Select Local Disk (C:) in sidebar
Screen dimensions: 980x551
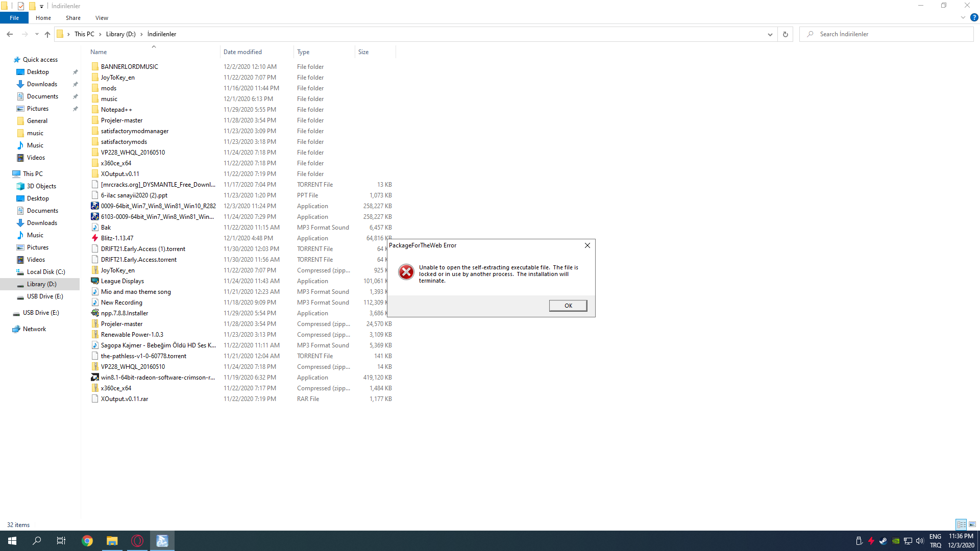(x=46, y=272)
